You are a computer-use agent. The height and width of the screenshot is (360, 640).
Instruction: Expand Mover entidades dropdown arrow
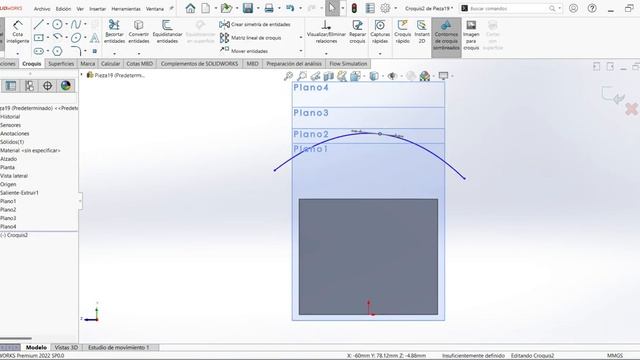301,51
